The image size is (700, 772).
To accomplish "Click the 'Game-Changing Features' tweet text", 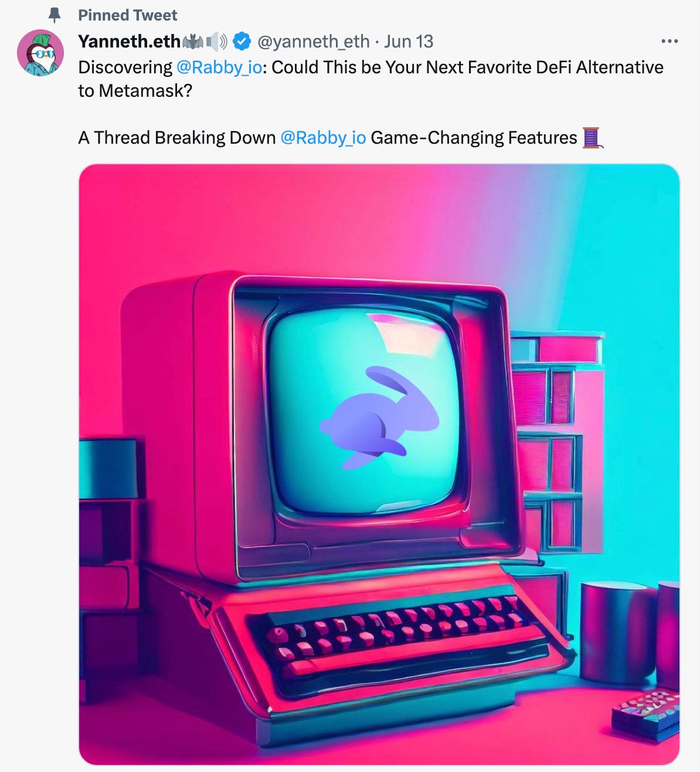I will click(x=474, y=138).
